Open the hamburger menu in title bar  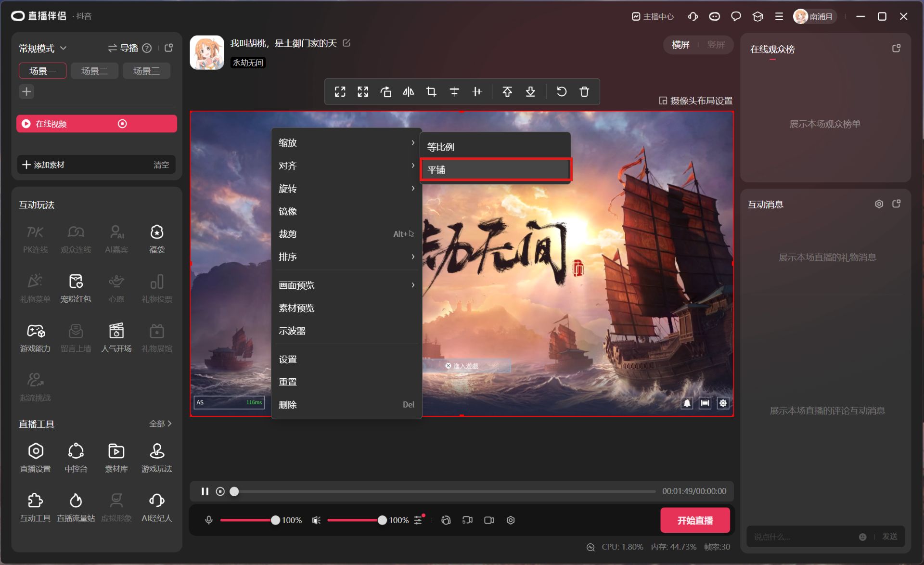779,16
